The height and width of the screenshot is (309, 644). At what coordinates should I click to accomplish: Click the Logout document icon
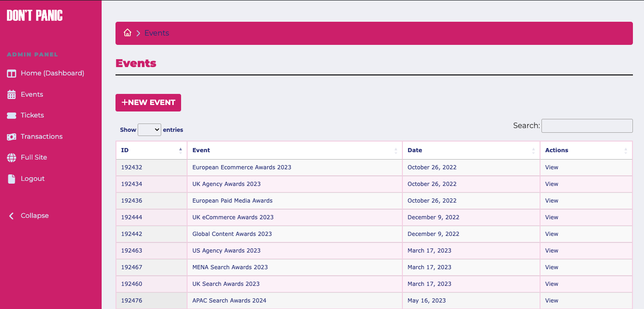(x=11, y=179)
